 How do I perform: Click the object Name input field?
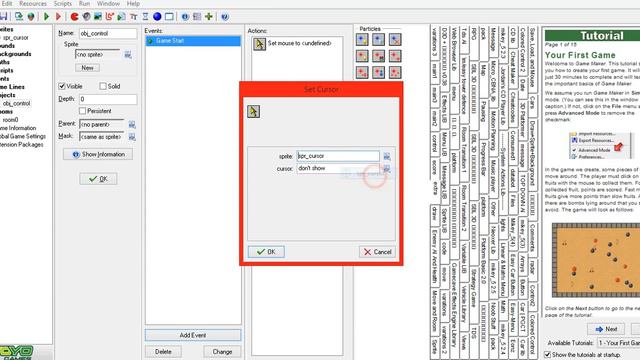108,33
